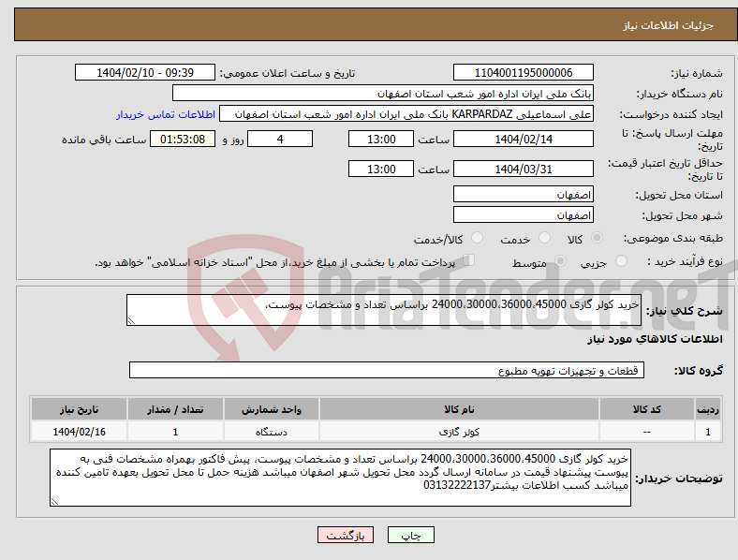Click the کولر گازی table cell
The image size is (738, 560).
coord(459,432)
